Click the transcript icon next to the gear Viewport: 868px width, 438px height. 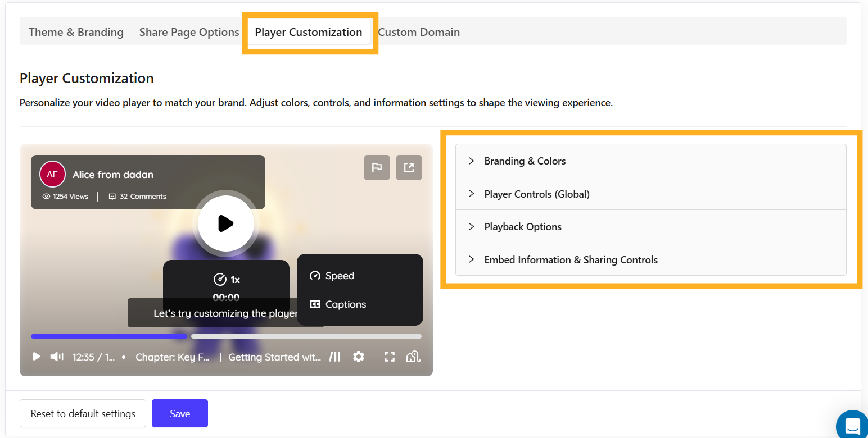click(x=335, y=357)
